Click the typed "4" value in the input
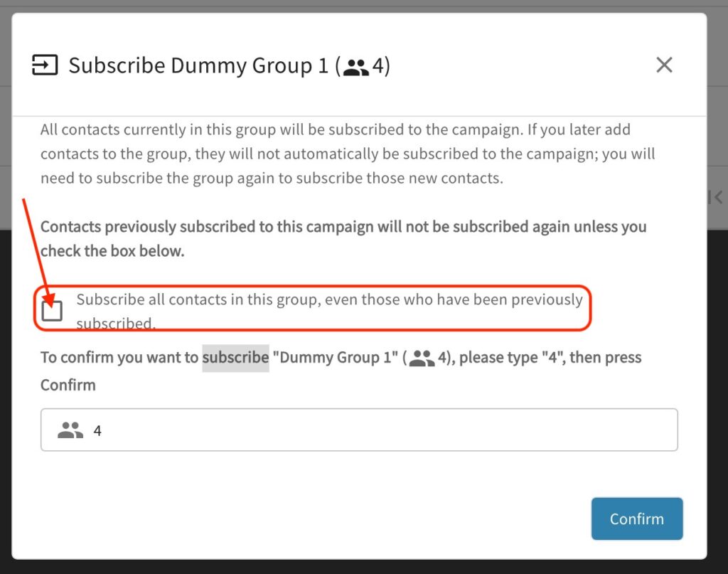This screenshot has width=728, height=574. (97, 430)
